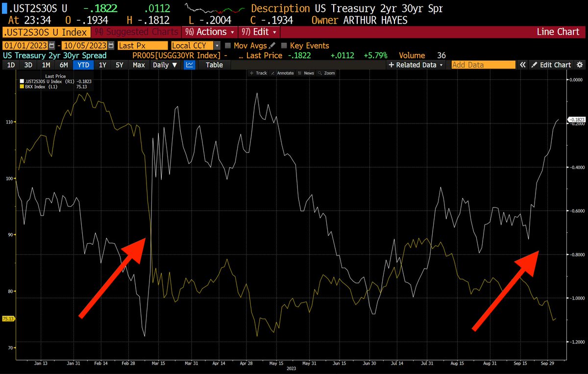Enable the Mov Avgs checkbox
The image size is (588, 374).
coord(228,45)
